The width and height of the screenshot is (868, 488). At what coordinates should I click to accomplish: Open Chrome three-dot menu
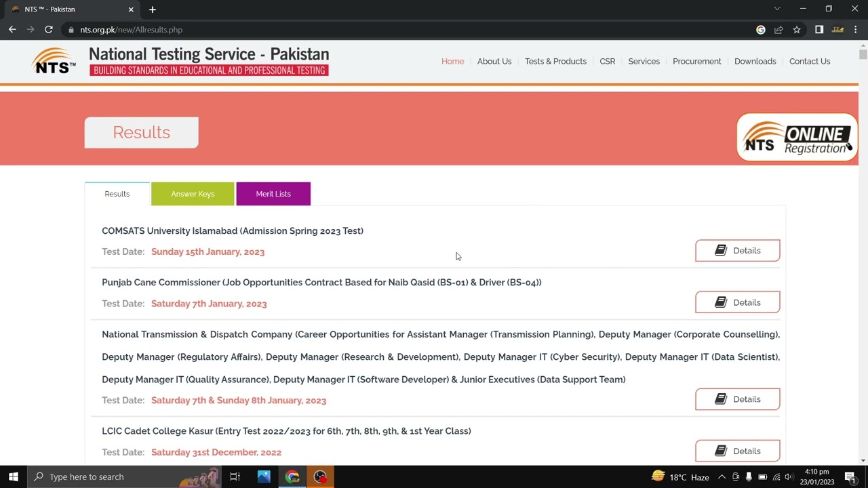coord(856,30)
